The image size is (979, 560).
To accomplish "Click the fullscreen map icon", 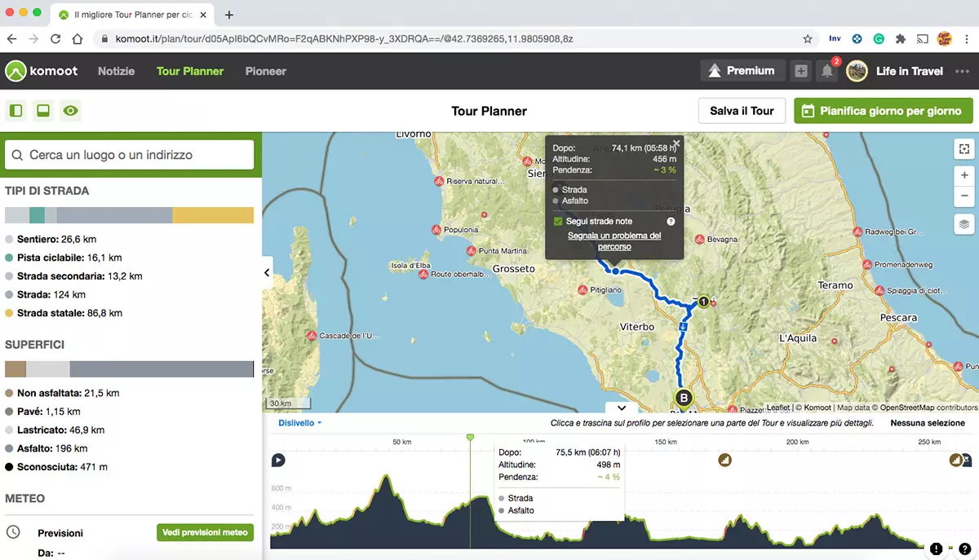I will click(x=965, y=148).
